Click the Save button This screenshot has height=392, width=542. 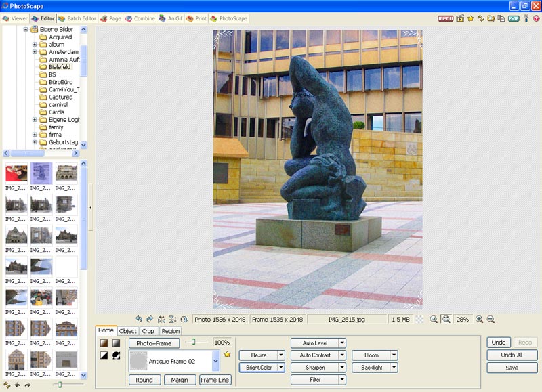pos(512,368)
